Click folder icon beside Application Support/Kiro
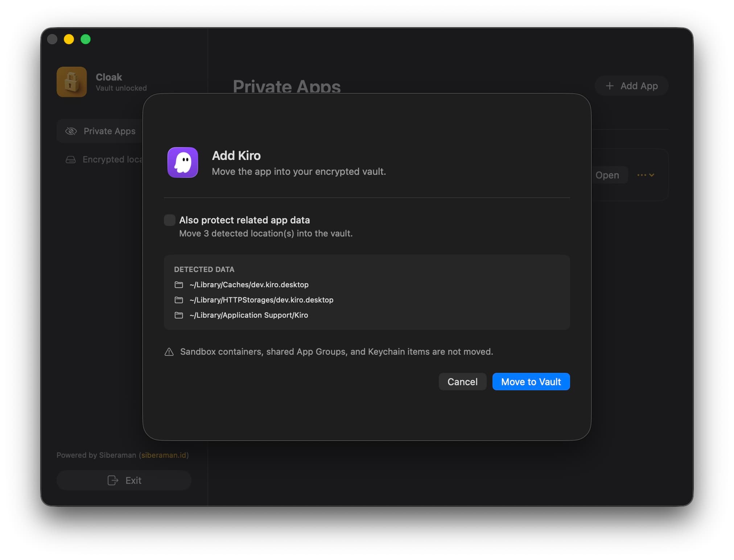The image size is (734, 560). tap(179, 315)
